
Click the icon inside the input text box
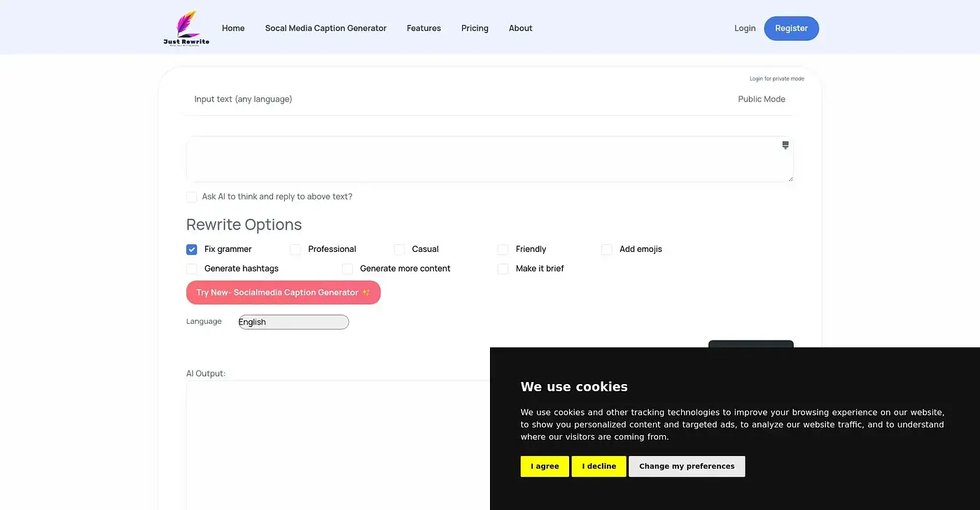[x=785, y=146]
